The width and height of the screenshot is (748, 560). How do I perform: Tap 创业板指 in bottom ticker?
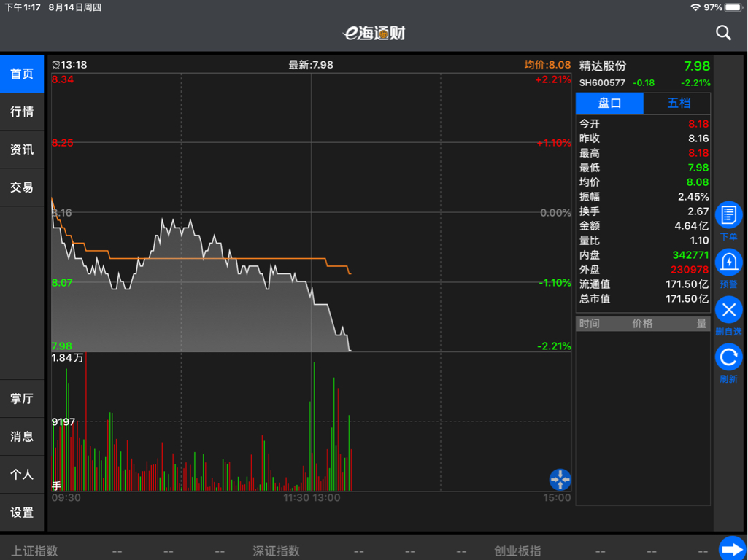(517, 551)
